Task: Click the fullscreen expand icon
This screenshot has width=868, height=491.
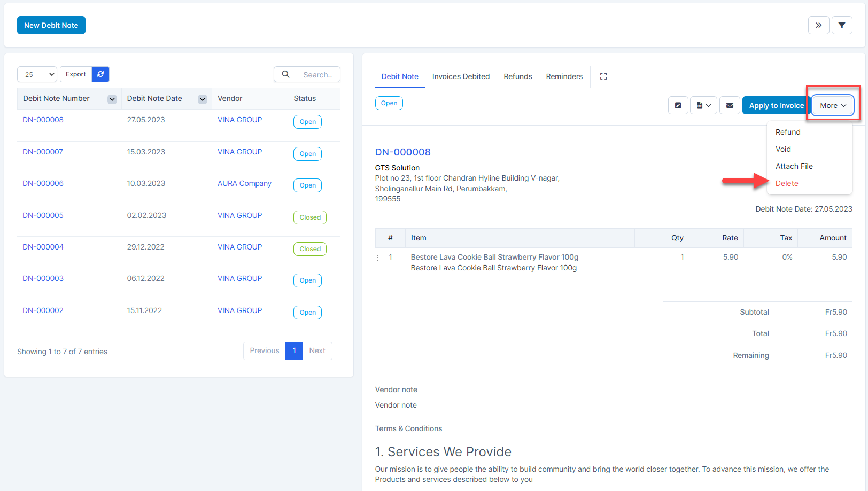Action: click(603, 76)
